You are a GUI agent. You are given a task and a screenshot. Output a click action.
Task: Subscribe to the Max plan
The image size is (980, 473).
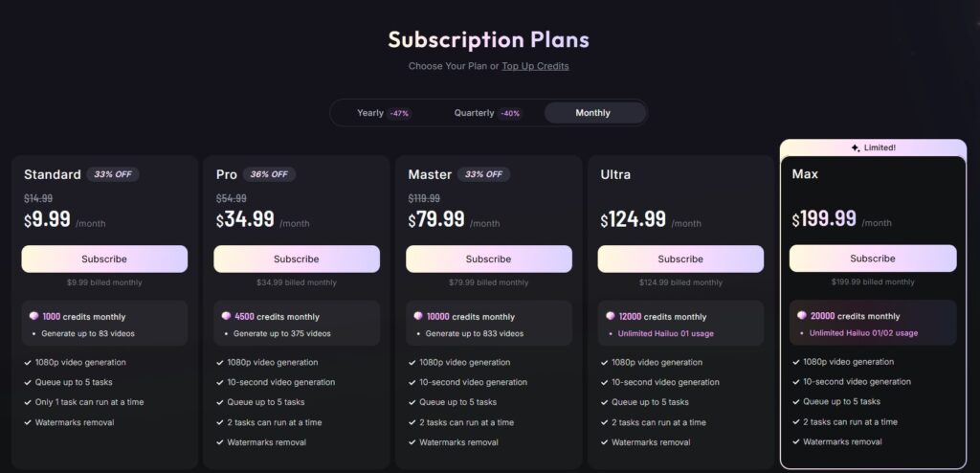[873, 259]
